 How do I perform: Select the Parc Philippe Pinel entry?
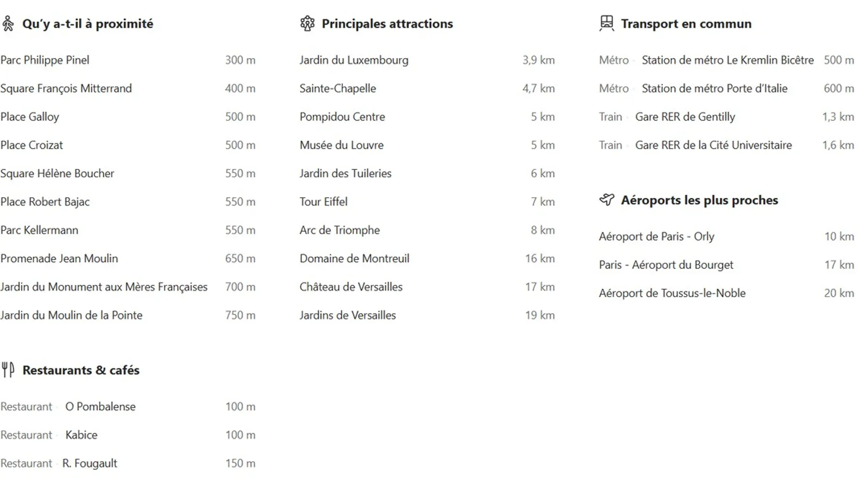click(45, 60)
